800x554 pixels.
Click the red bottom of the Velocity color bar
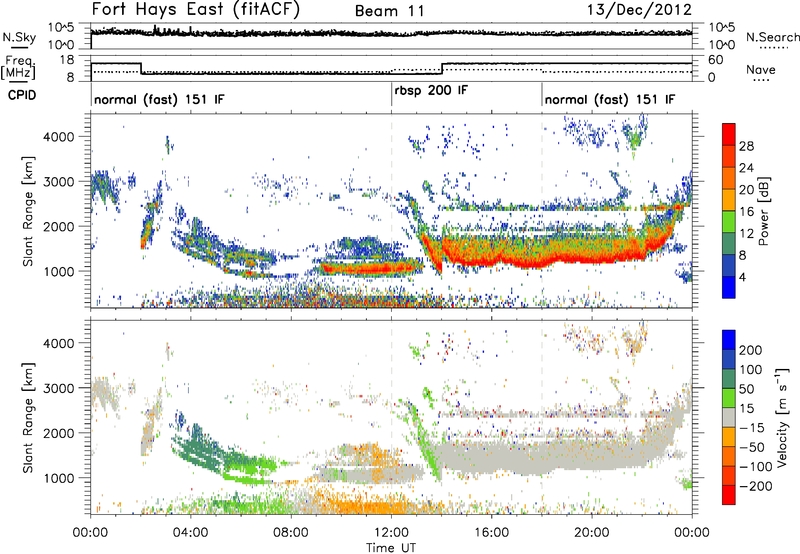point(729,495)
